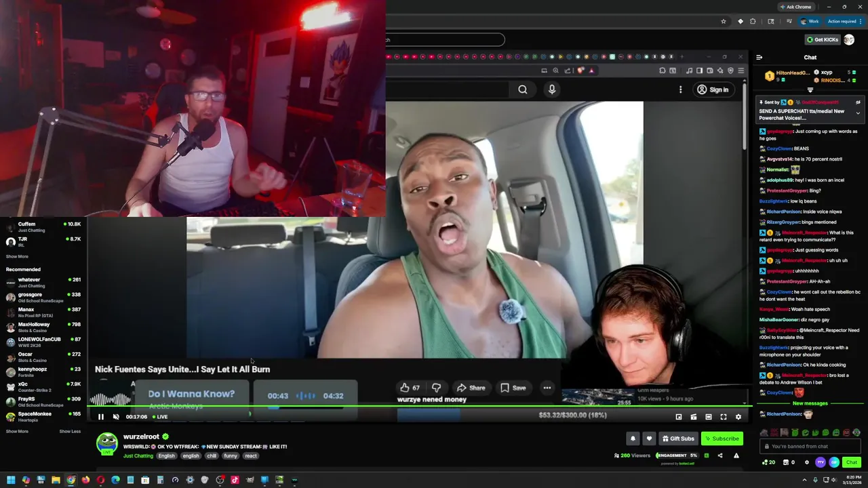Report the stream via warning triangle
The width and height of the screenshot is (868, 488).
[736, 455]
